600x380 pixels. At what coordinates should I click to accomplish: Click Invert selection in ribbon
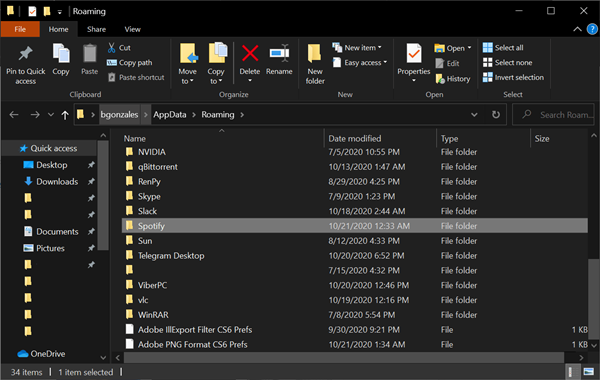coord(513,77)
